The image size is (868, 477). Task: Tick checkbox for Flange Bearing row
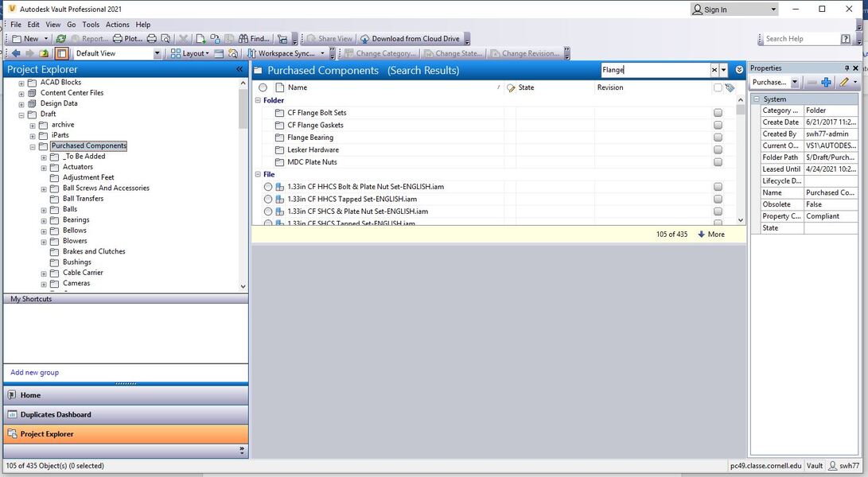pyautogui.click(x=718, y=138)
